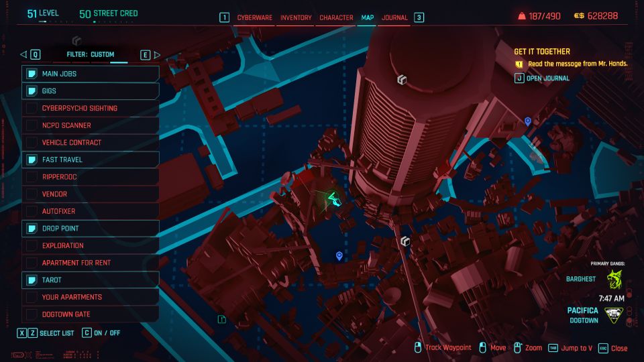The width and height of the screenshot is (644, 362).
Task: Enable the Cyberpsycho Sighting filter checkbox
Action: [x=32, y=109]
